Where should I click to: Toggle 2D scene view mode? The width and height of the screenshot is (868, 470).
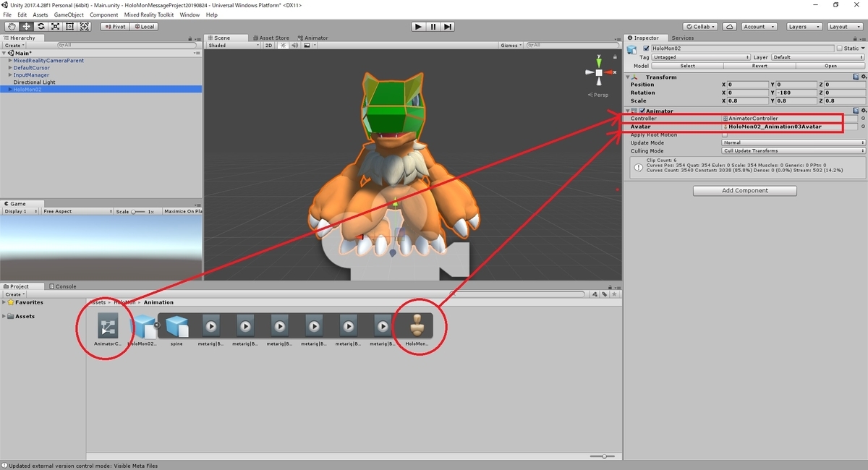[x=268, y=45]
